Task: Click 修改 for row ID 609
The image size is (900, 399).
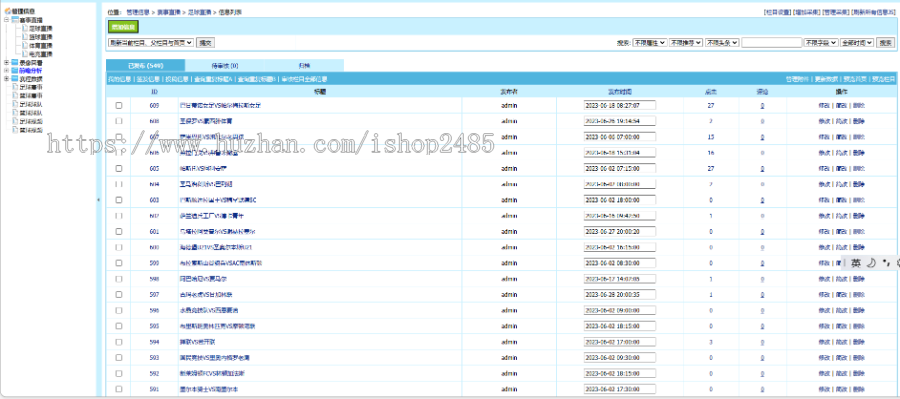Action: click(x=824, y=106)
